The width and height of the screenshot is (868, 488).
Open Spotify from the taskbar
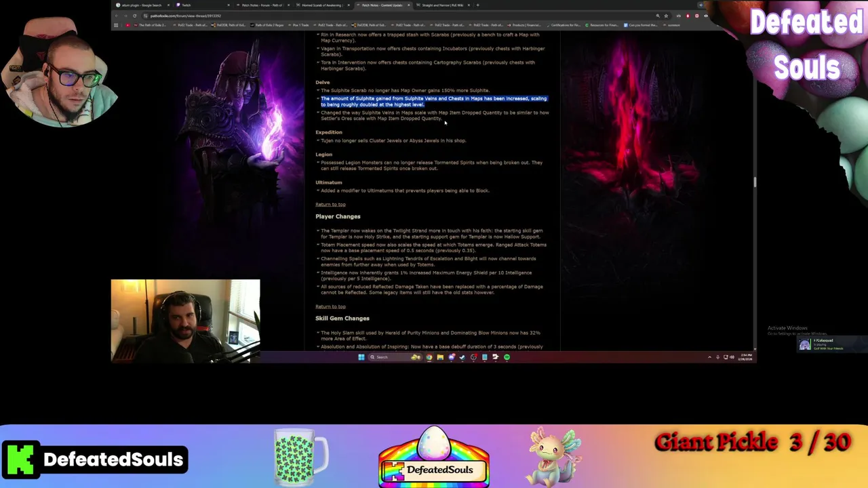pos(507,357)
